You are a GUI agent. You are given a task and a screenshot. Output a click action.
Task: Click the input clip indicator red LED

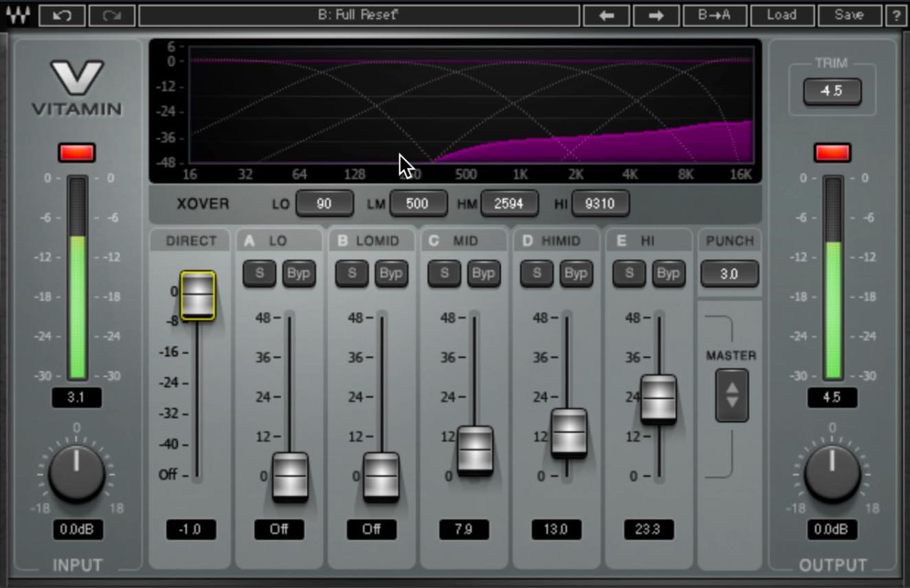77,153
